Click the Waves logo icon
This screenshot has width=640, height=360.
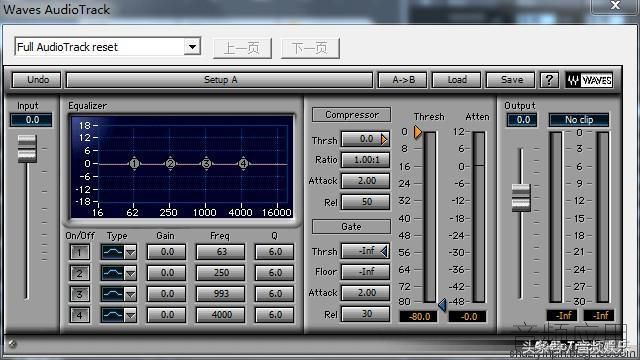tap(589, 80)
